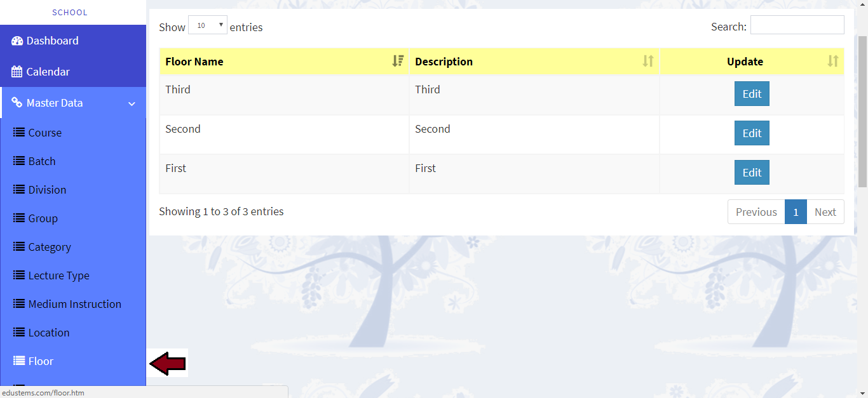Open Medium Instruction menu item
868x398 pixels.
pyautogui.click(x=74, y=304)
